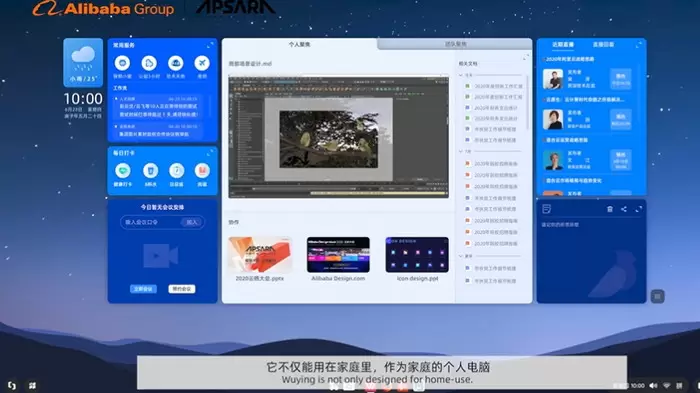Collapse the first document group chevron
This screenshot has height=393, width=700.
461,75
